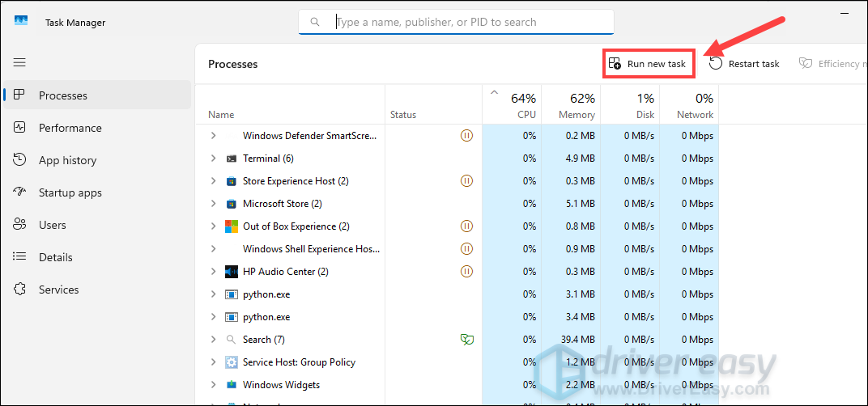The width and height of the screenshot is (868, 406).
Task: Open the hamburger navigation menu
Action: pos(20,62)
